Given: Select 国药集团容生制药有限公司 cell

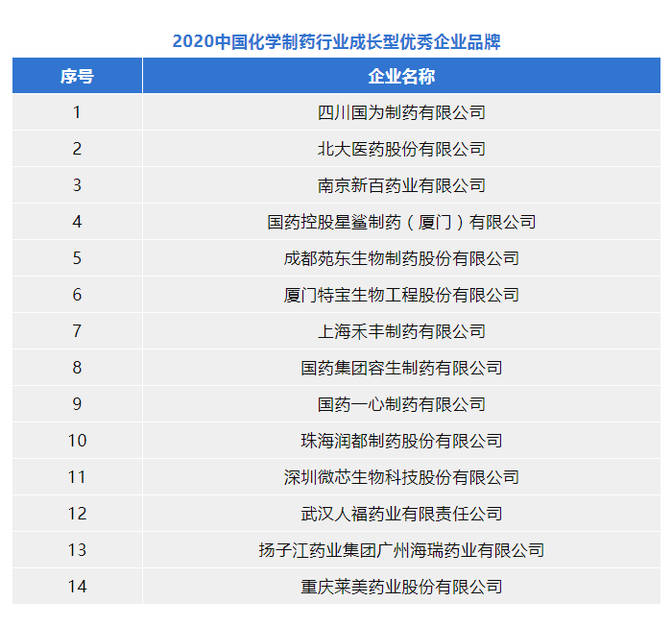Looking at the screenshot, I should point(401,368).
